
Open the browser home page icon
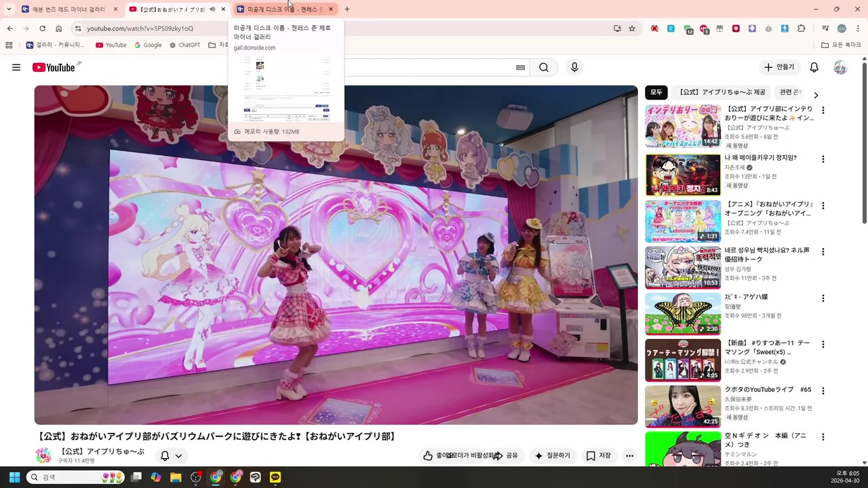tap(59, 28)
